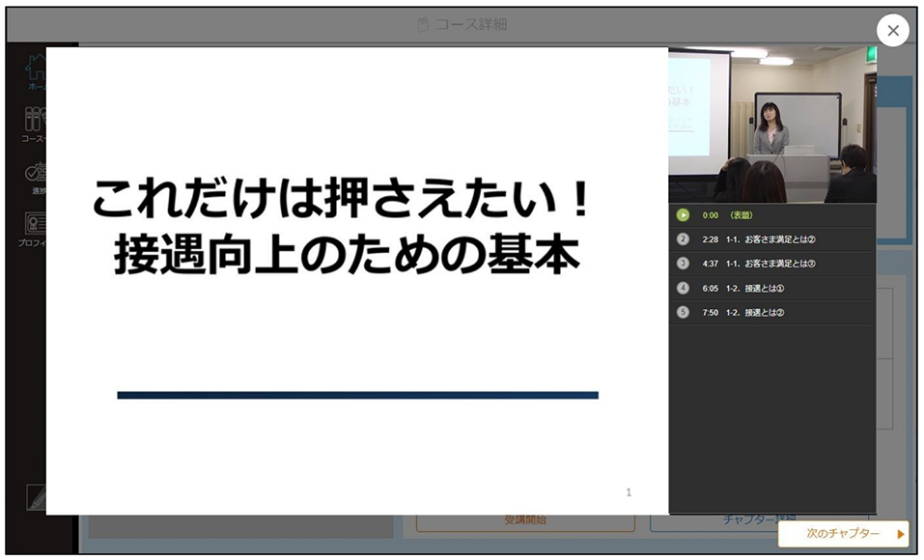The height and width of the screenshot is (560, 924).
Task: Go to 次のチャプター next chapter
Action: tap(843, 534)
